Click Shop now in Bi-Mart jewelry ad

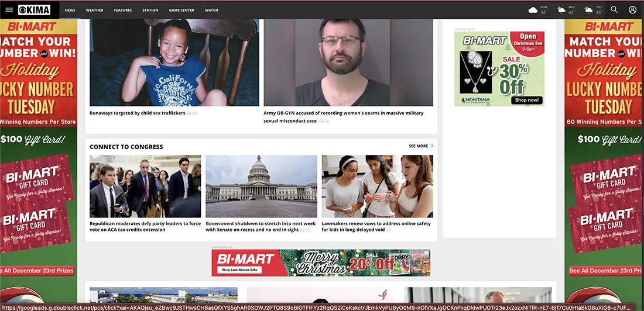[x=527, y=100]
